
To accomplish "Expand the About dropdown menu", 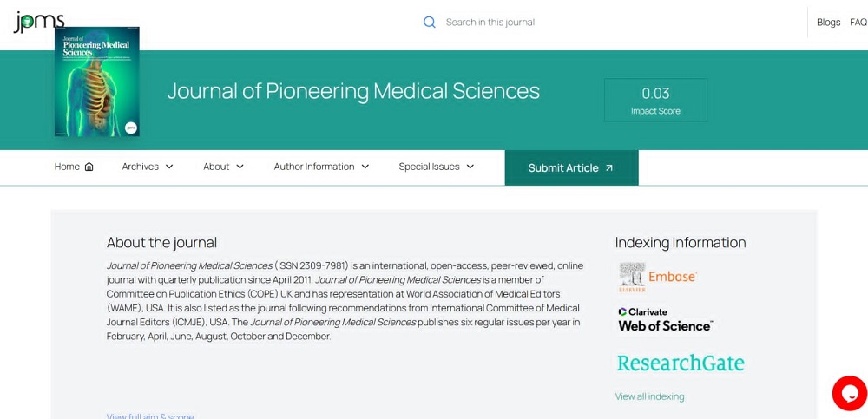I will click(224, 167).
